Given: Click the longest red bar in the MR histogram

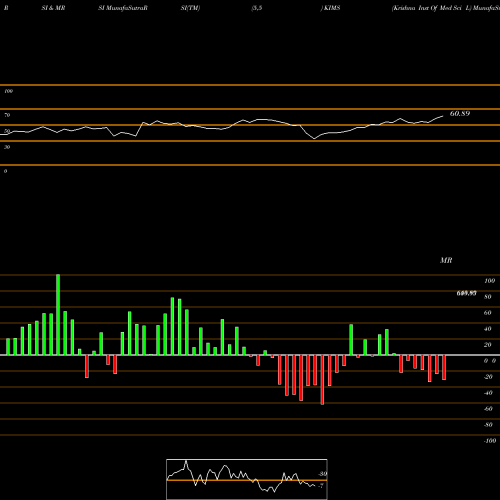Looking at the screenshot, I should pyautogui.click(x=322, y=380).
